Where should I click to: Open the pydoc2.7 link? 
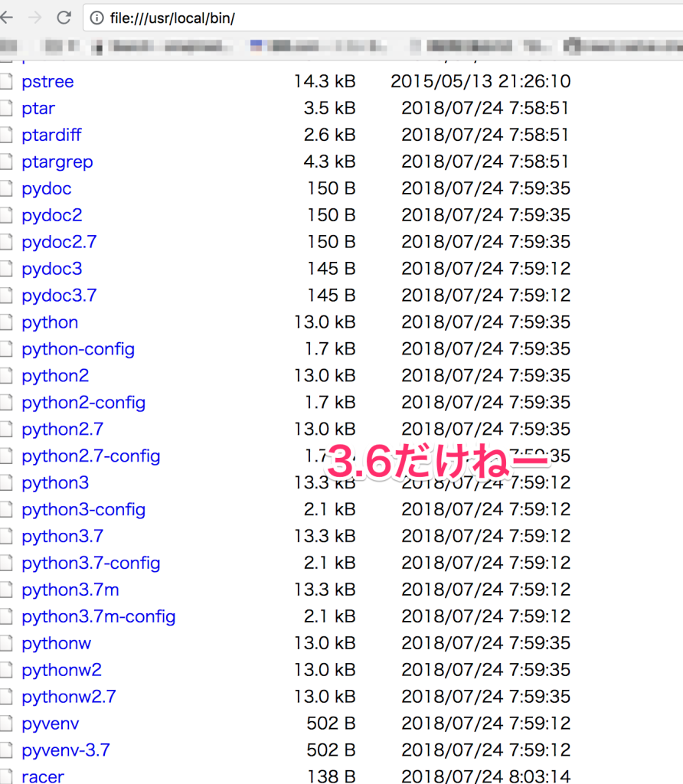pyautogui.click(x=59, y=242)
